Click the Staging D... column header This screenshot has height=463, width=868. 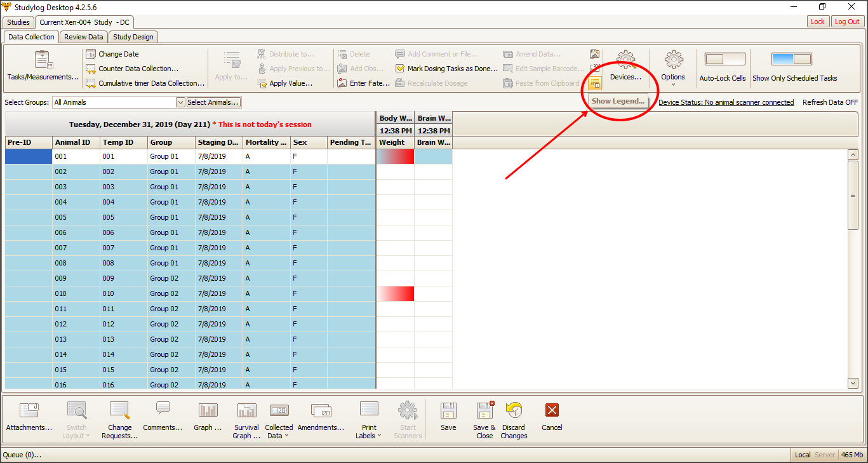(x=219, y=142)
